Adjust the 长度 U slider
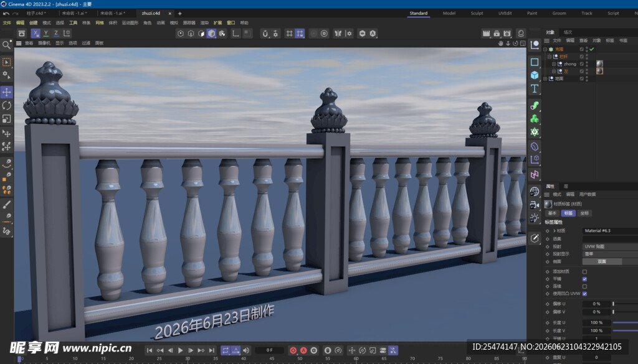The image size is (638, 364). click(625, 322)
